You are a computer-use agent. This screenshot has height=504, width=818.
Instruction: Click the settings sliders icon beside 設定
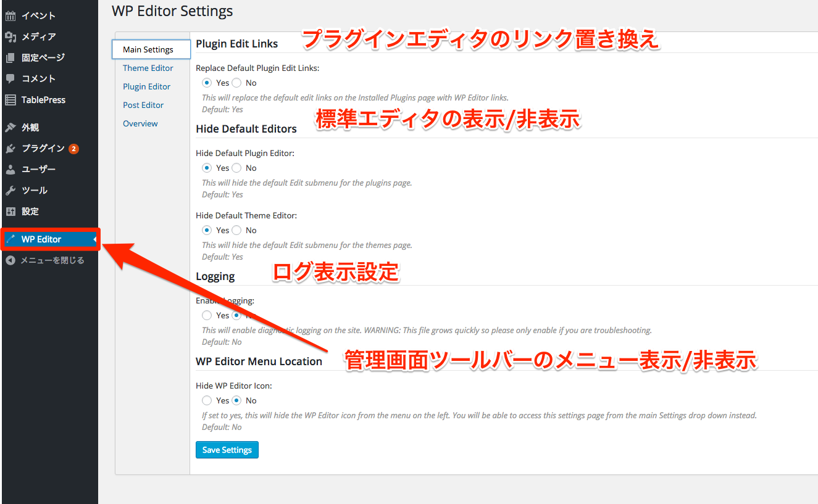point(10,212)
